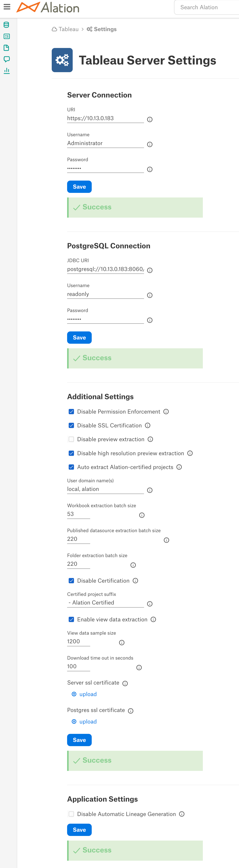Show info for View data sample size
Viewport: 239px width, 868px height.
(x=122, y=643)
